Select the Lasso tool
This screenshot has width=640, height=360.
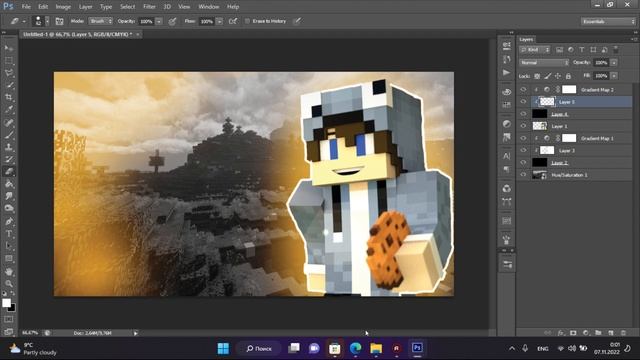9,73
